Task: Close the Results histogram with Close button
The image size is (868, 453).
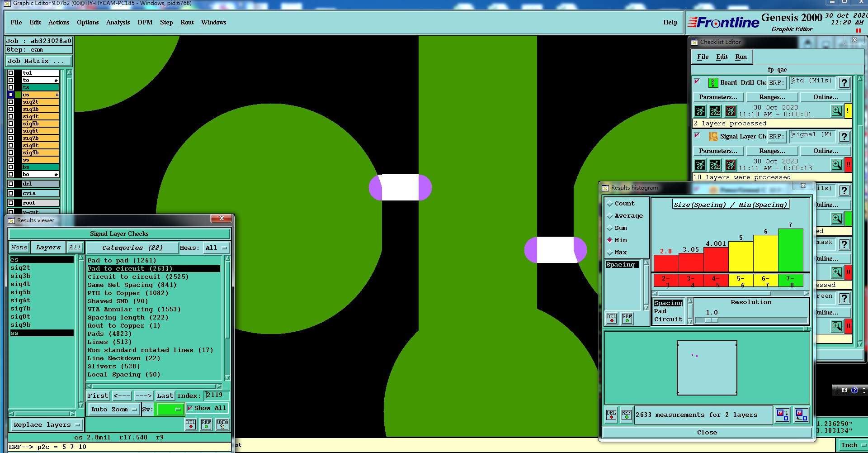Action: (707, 432)
